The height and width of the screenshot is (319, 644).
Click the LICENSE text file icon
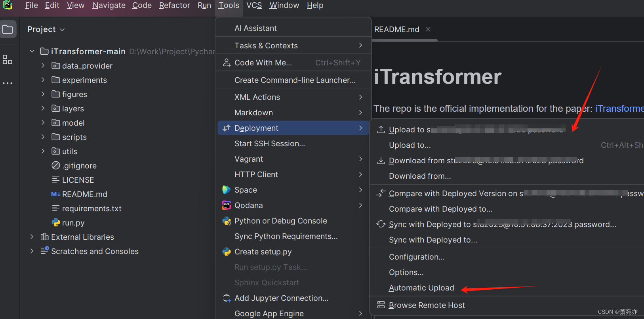click(x=56, y=180)
